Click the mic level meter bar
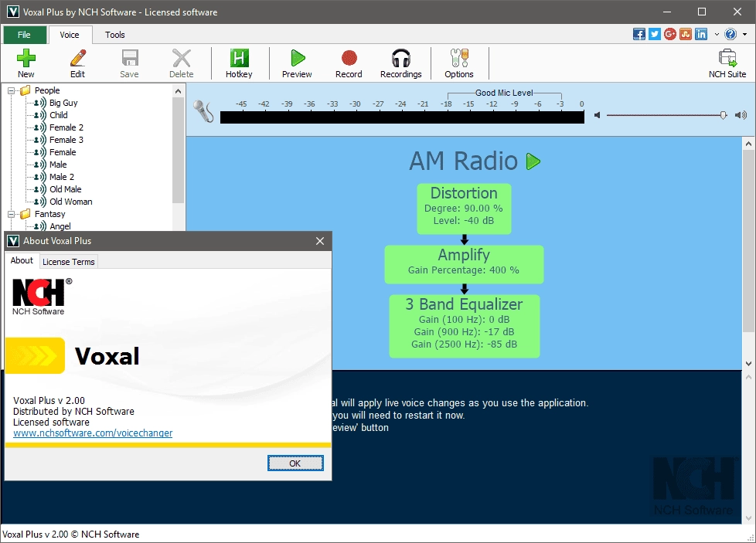Viewport: 756px width, 543px height. coord(402,117)
